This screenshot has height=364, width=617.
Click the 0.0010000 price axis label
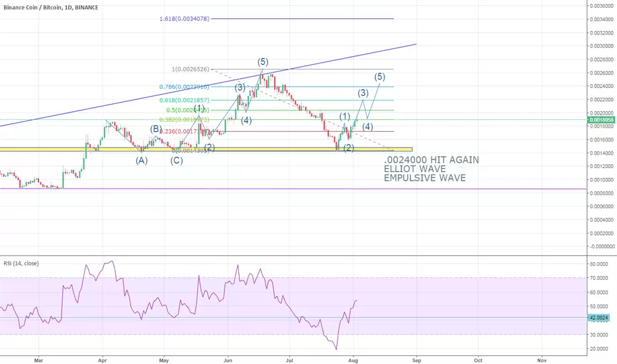coord(601,180)
